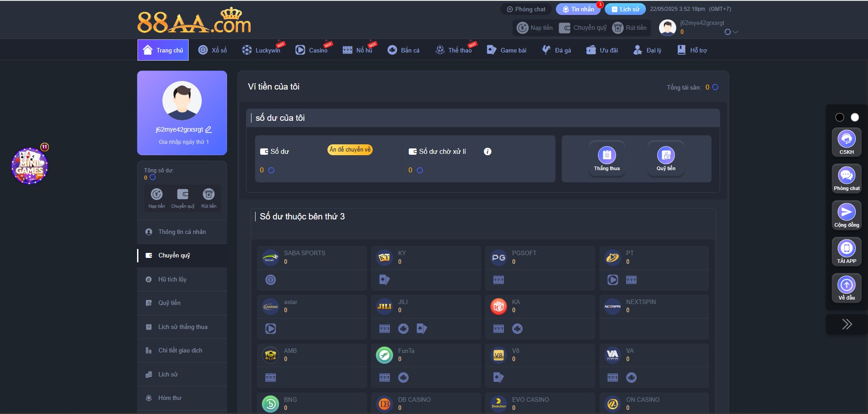Open the Casino menu

pos(311,50)
